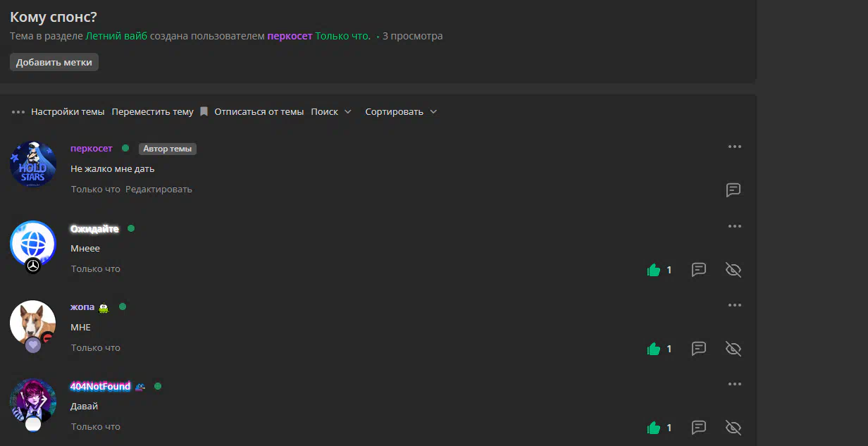Screen dimensions: 868x446
Task: Reply to перкосет's post via comment icon
Action: pyautogui.click(x=733, y=190)
